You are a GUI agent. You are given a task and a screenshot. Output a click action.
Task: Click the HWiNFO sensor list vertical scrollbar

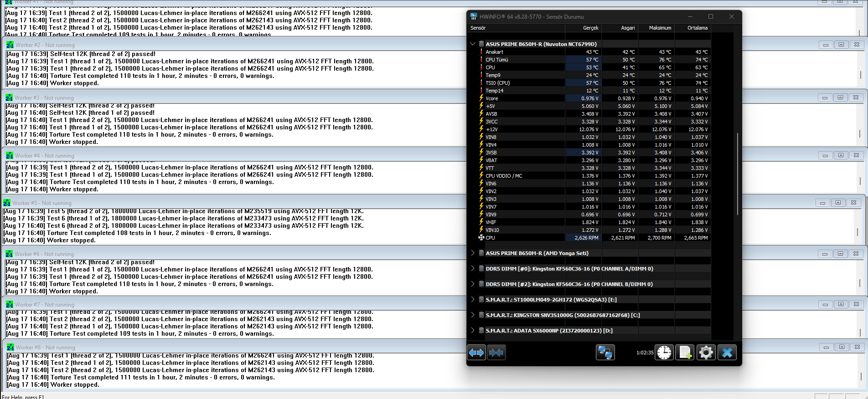[x=737, y=174]
